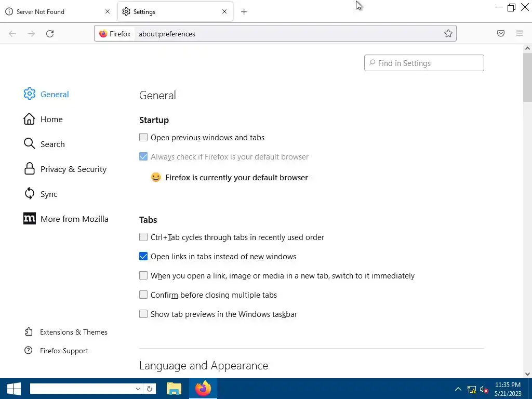The height and width of the screenshot is (399, 532).
Task: Click the Sync arrows icon in sidebar
Action: 30,194
